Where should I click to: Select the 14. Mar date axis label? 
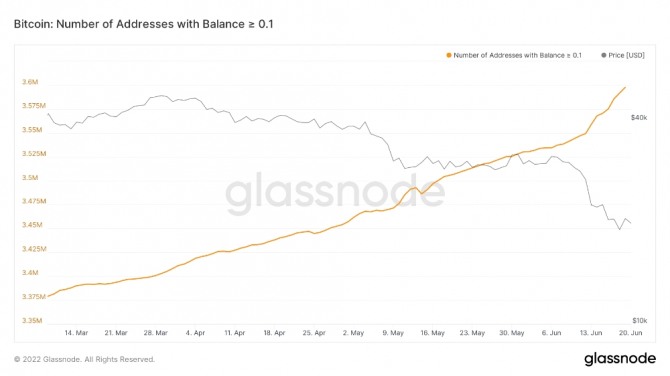click(76, 333)
